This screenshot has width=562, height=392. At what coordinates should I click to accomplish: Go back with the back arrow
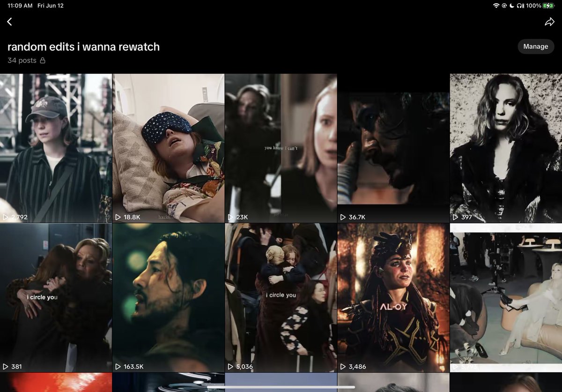(x=9, y=22)
